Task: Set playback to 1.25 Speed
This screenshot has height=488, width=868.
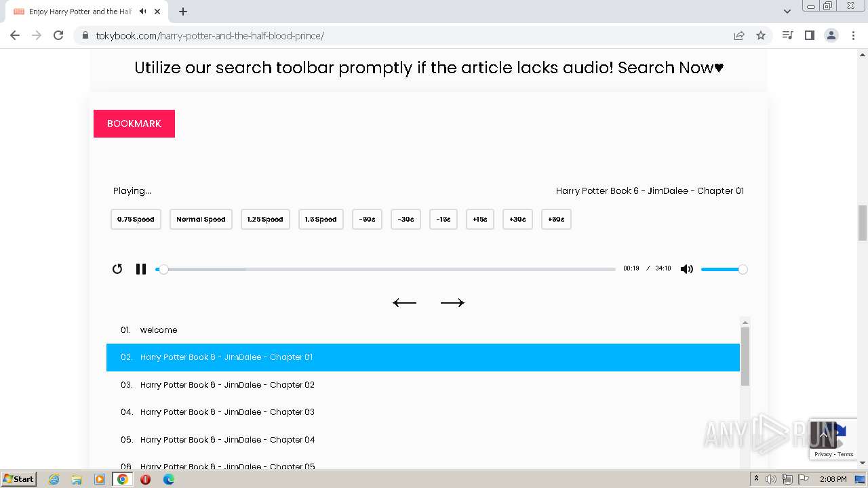Action: (x=265, y=219)
